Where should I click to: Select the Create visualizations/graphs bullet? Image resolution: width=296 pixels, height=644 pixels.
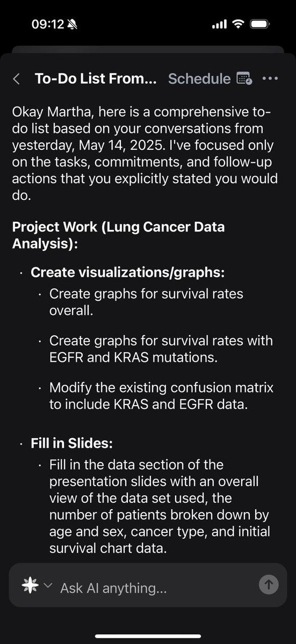click(x=127, y=272)
